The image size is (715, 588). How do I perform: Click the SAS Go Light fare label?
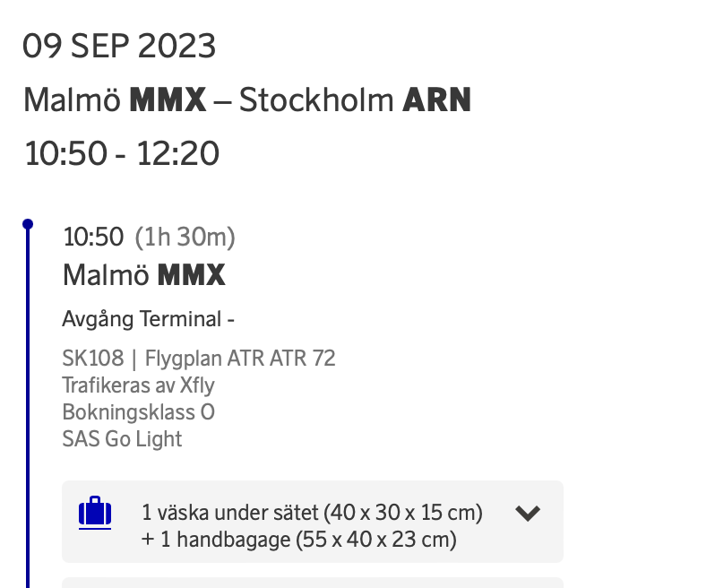pyautogui.click(x=122, y=439)
